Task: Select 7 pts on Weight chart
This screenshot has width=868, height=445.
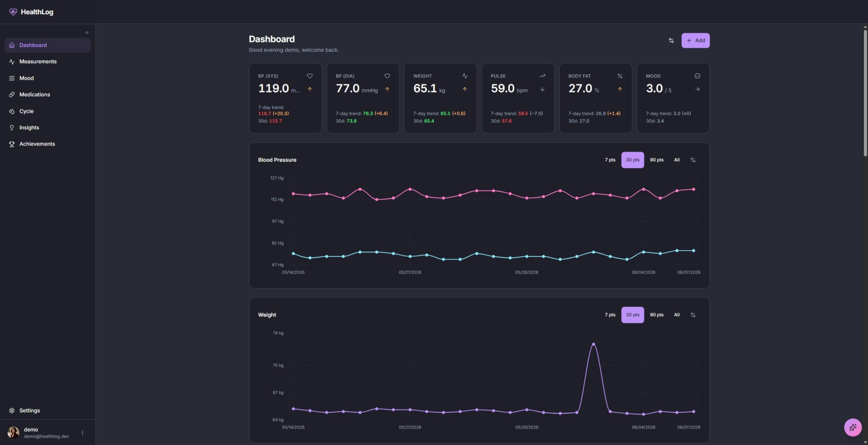Action: coord(610,315)
